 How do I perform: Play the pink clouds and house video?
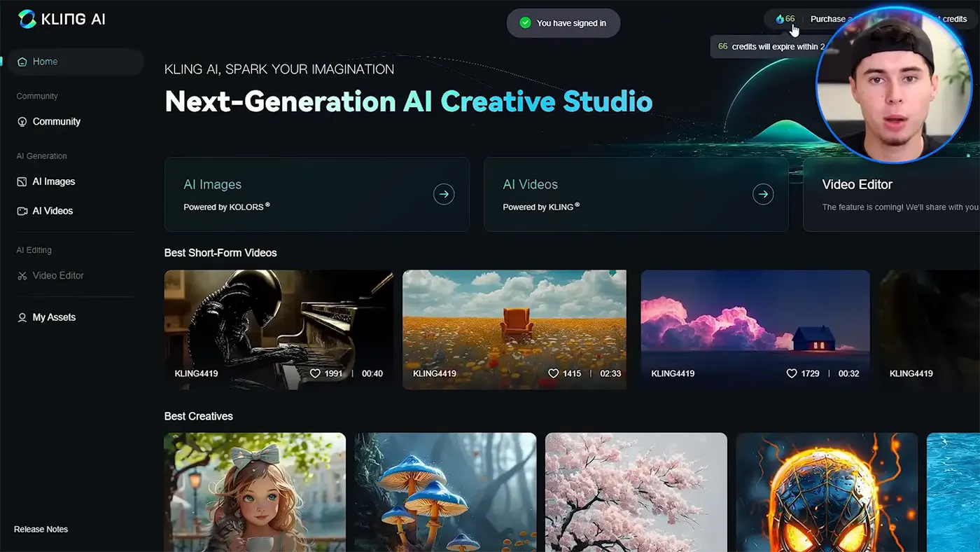point(755,330)
